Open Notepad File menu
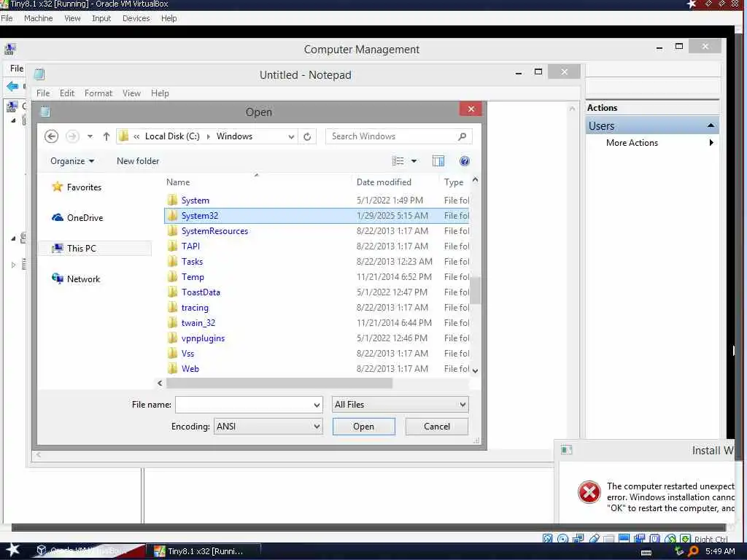 pos(43,93)
